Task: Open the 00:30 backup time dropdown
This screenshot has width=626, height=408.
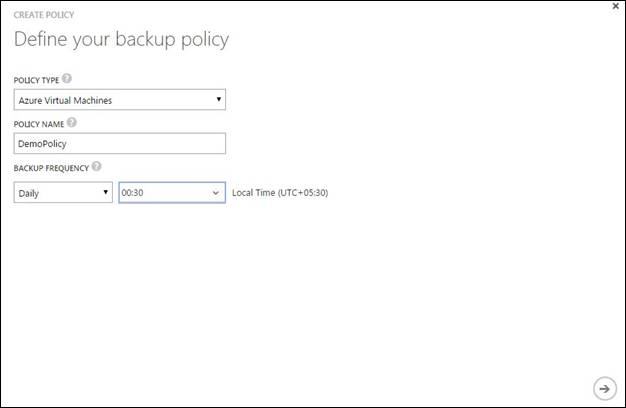Action: pos(171,193)
